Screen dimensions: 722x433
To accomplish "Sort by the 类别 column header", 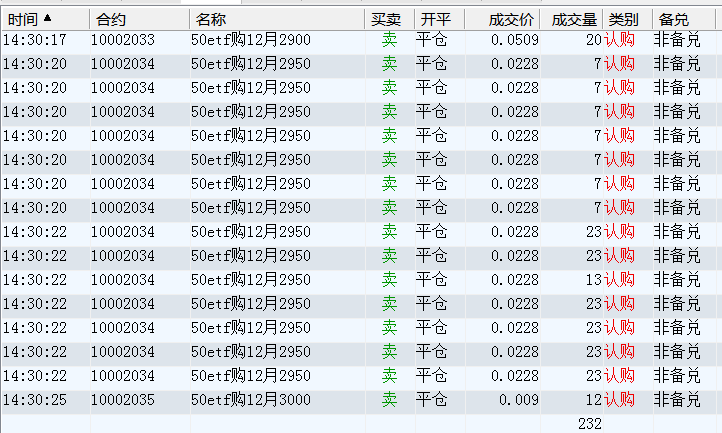I will pyautogui.click(x=628, y=19).
